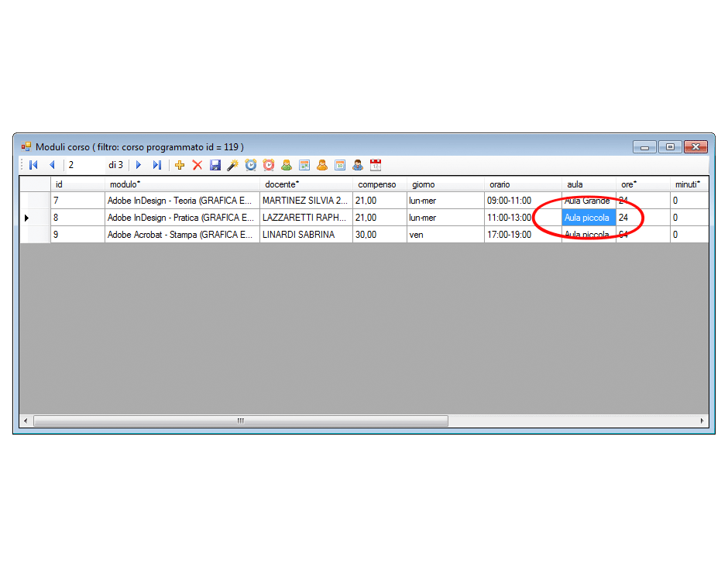Select the row header of id 8
Viewport: 728px width, 567px height.
tap(35, 218)
